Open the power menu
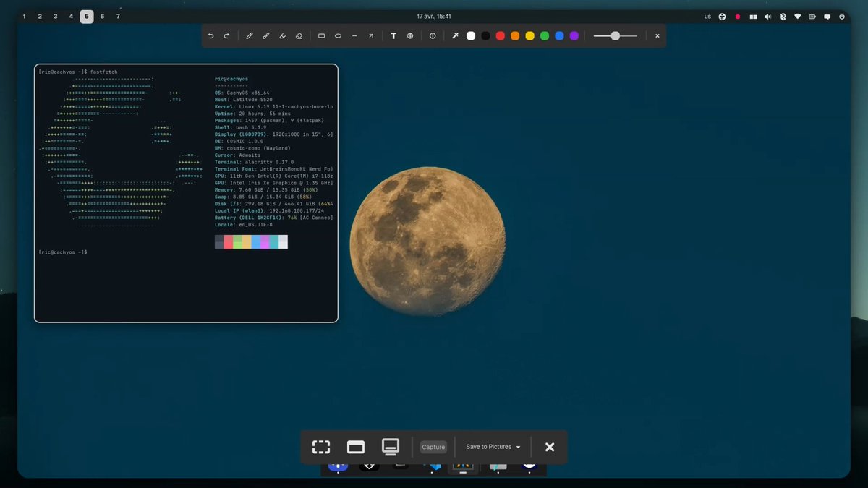Screen dimensions: 868x488 tap(842, 16)
